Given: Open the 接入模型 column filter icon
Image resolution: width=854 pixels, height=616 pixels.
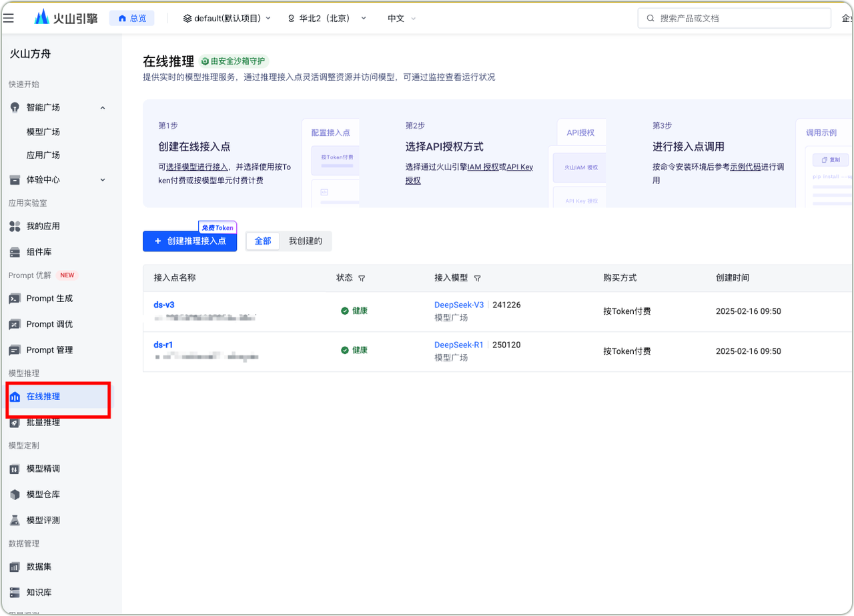Looking at the screenshot, I should click(477, 278).
